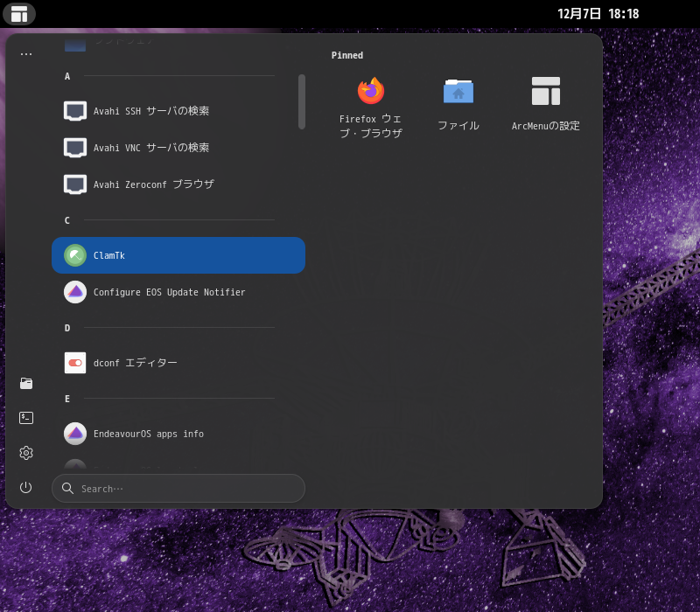Click the 'A' section header
Screen dimensions: 700x612
click(x=67, y=76)
